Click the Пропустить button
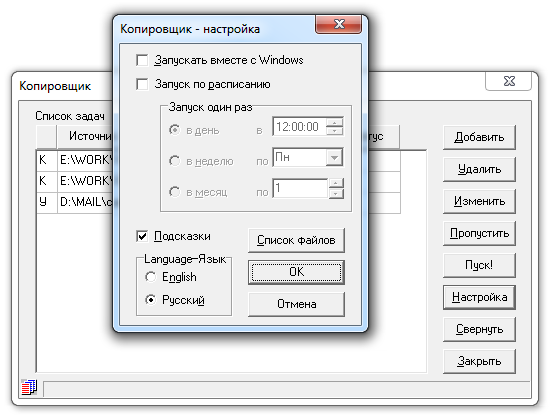Viewport: 551px width, 420px height. point(479,233)
